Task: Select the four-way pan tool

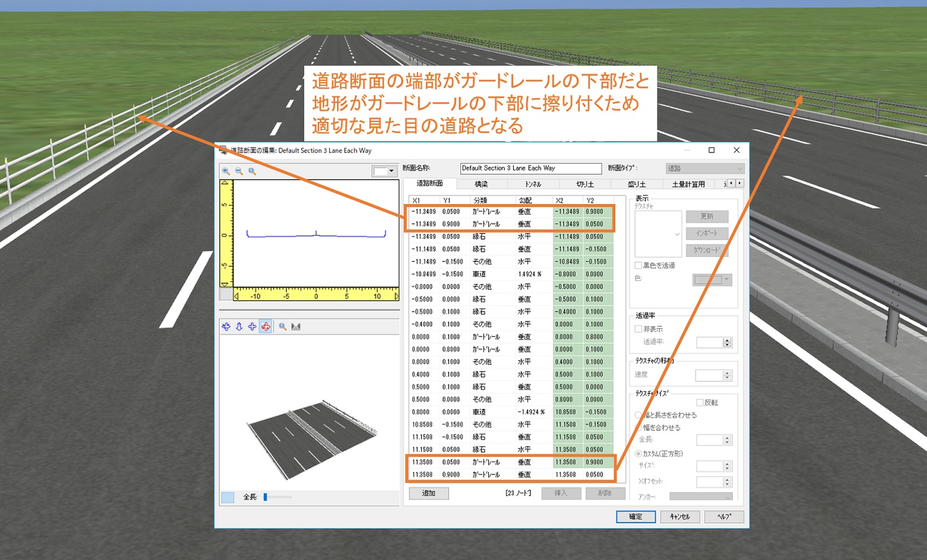Action: [x=252, y=327]
